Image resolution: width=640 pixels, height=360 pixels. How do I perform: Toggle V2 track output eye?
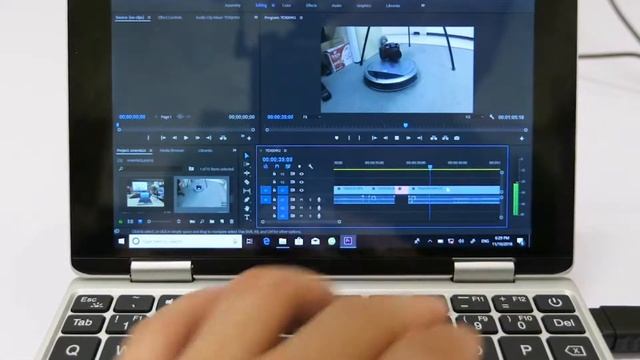[302, 182]
